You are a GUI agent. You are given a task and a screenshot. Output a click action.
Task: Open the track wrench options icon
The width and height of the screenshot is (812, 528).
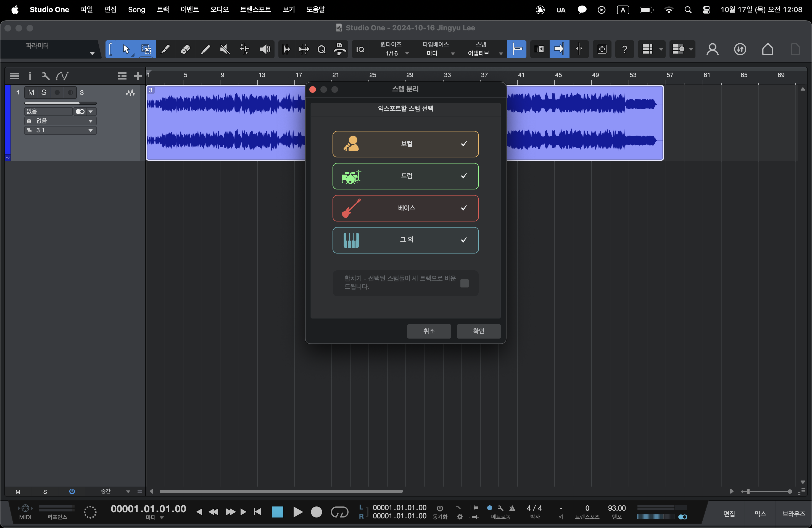point(45,76)
